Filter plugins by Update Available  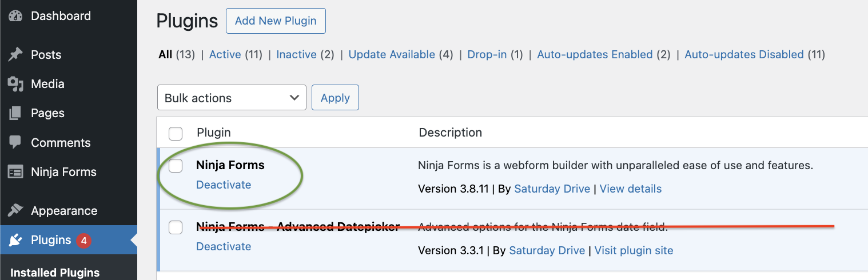392,55
